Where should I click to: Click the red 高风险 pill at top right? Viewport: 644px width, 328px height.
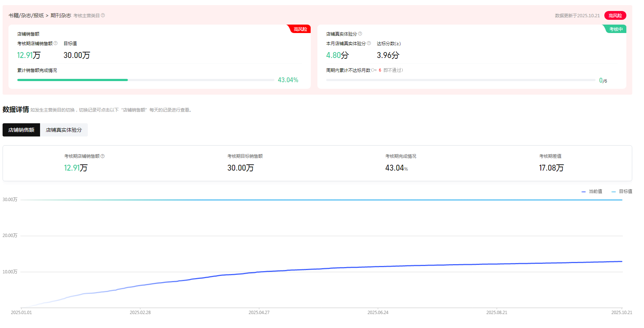(615, 15)
